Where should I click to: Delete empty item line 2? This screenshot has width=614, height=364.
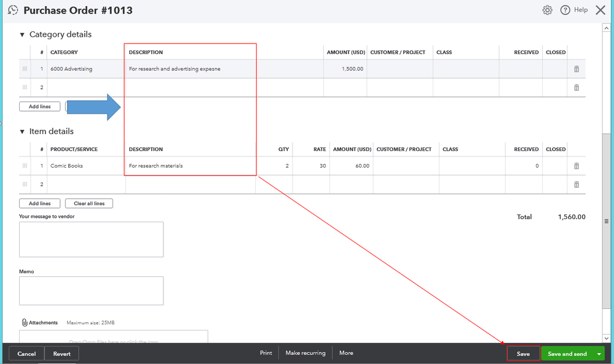[577, 185]
